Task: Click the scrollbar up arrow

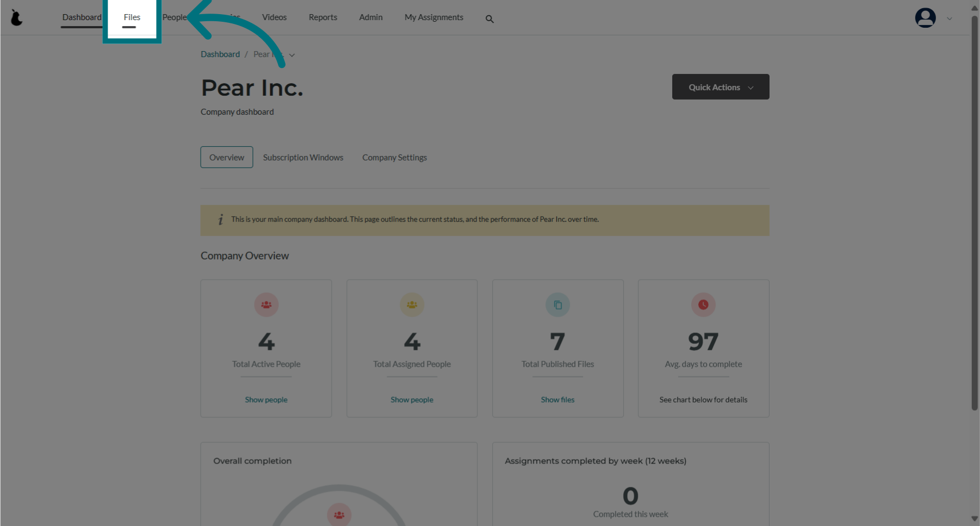Action: click(x=975, y=8)
